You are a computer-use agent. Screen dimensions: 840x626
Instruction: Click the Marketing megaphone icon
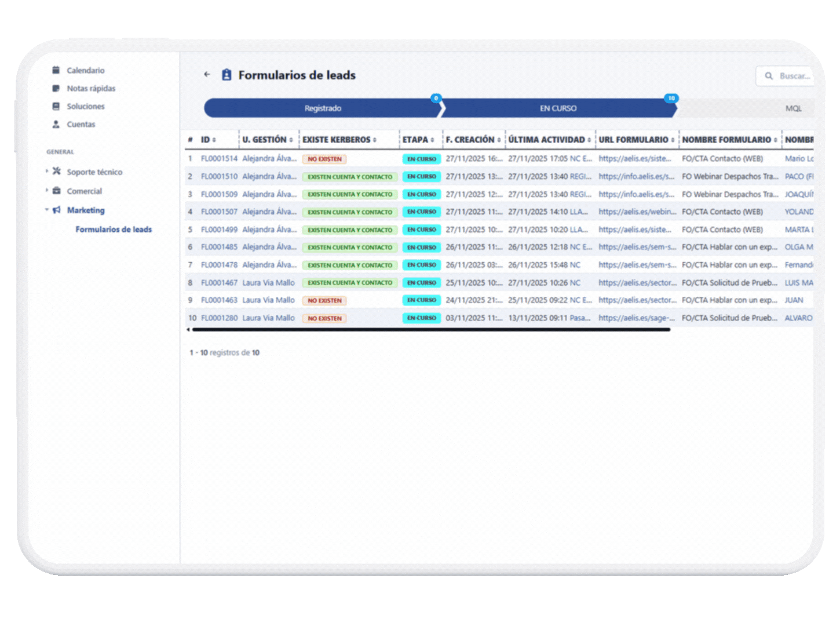56,210
